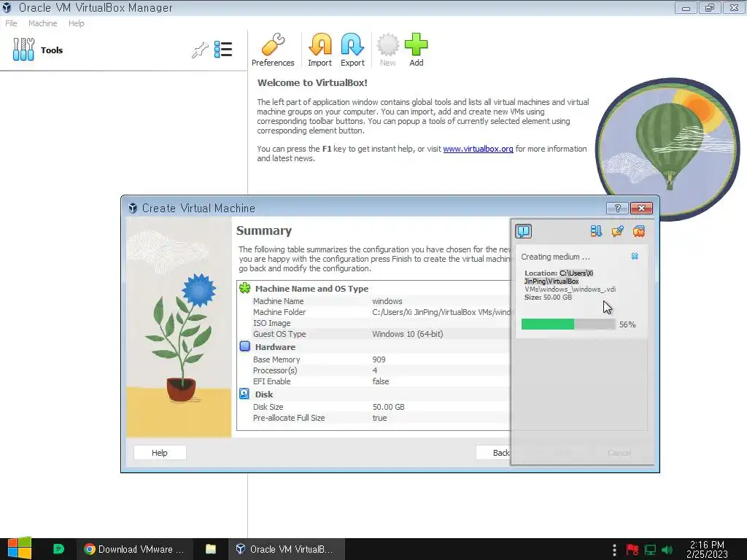Screen dimensions: 747x560
Task: Open VirtualBox Preferences
Action: [x=273, y=50]
